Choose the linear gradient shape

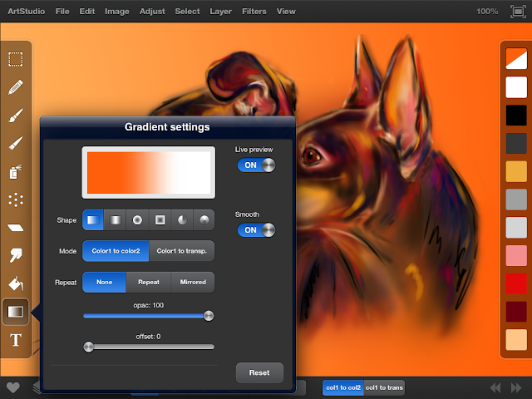click(93, 220)
